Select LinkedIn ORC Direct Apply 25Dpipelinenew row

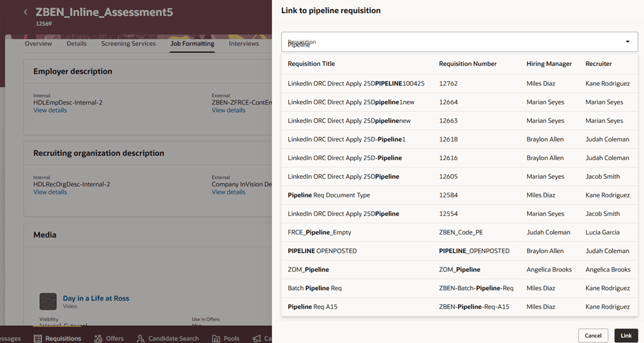coord(459,120)
